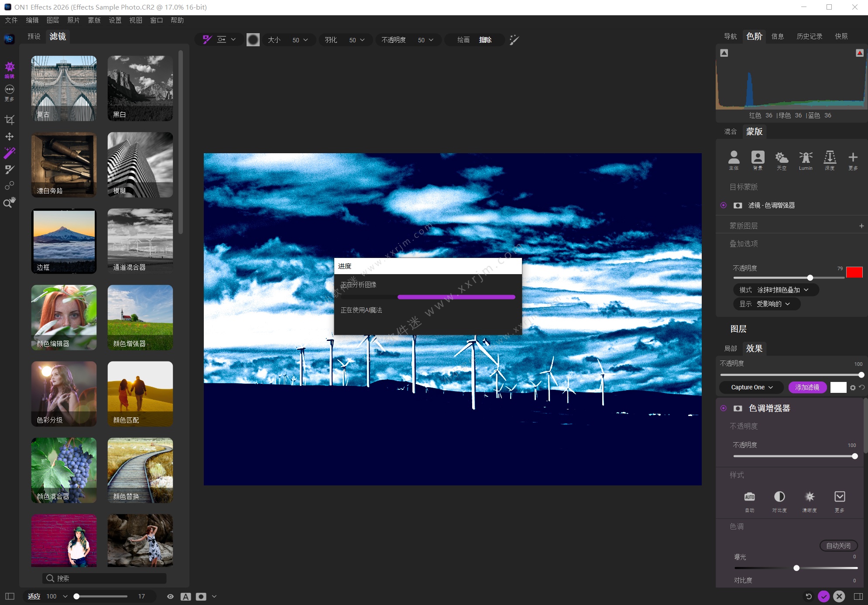This screenshot has height=605, width=868.
Task: Click the Depth mask icon
Action: pyautogui.click(x=829, y=158)
